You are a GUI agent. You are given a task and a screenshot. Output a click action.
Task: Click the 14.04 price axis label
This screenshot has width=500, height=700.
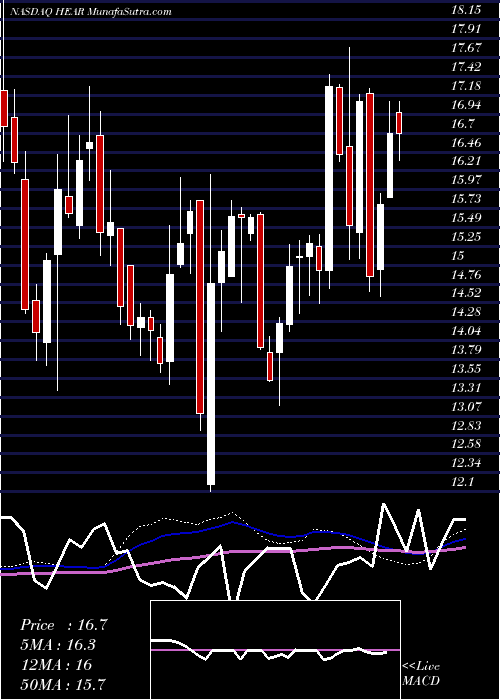tap(466, 331)
